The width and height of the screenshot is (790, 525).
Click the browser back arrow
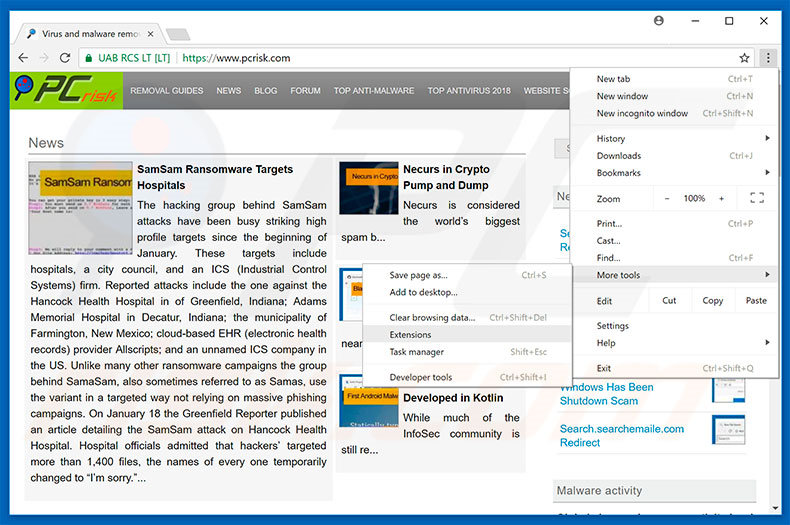click(x=23, y=58)
